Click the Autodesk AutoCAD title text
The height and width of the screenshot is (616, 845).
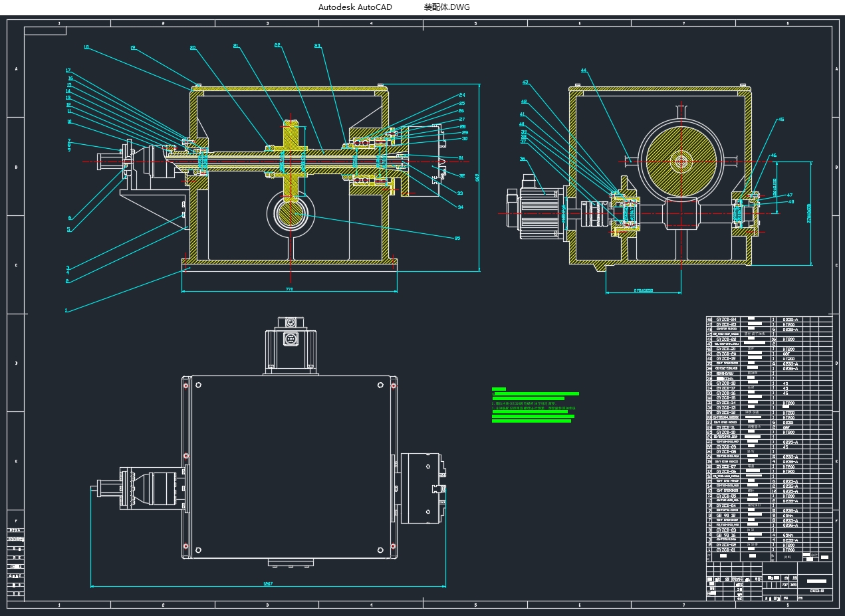[x=355, y=7]
